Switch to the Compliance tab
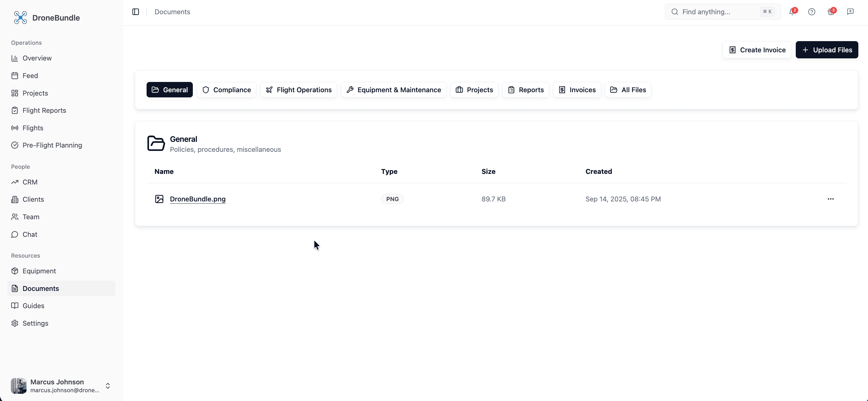Screen dimensions: 868x401 [226, 90]
